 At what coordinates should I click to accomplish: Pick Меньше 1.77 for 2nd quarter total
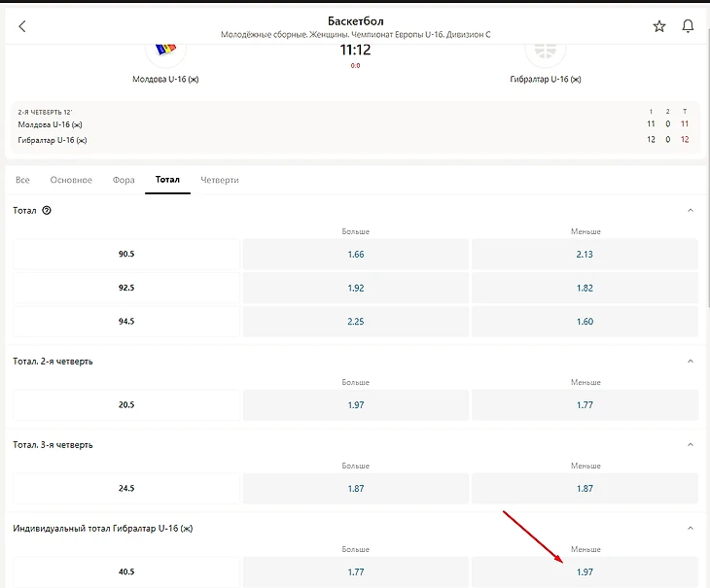[585, 404]
